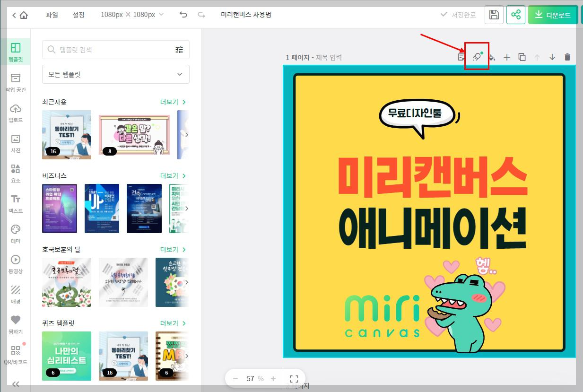The width and height of the screenshot is (583, 392).
Task: Select the background color fill icon
Action: tap(492, 57)
